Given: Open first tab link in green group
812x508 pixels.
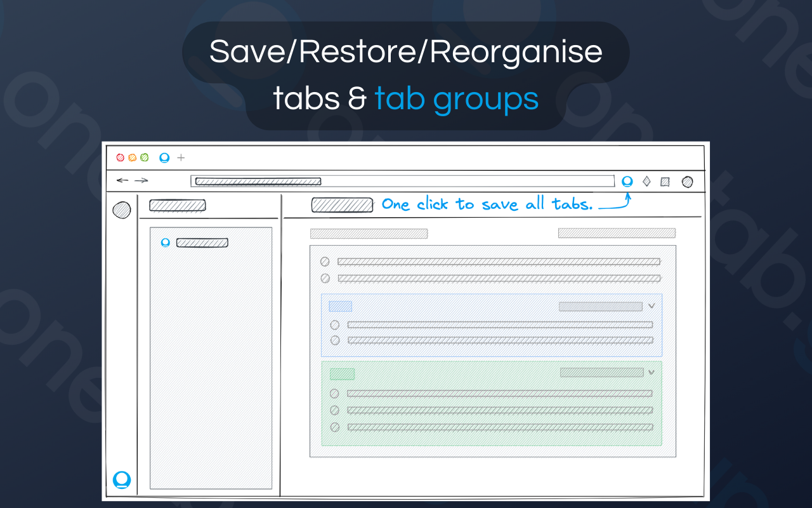Looking at the screenshot, I should 500,393.
